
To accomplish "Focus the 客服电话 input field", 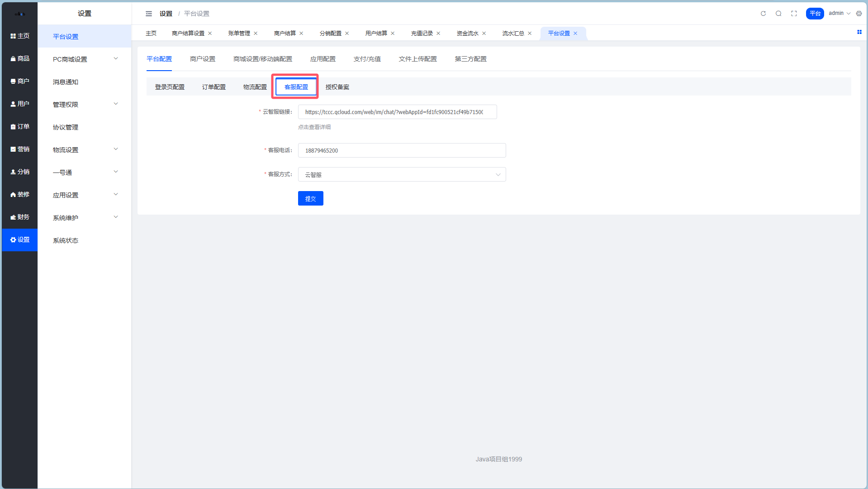I will coord(401,151).
